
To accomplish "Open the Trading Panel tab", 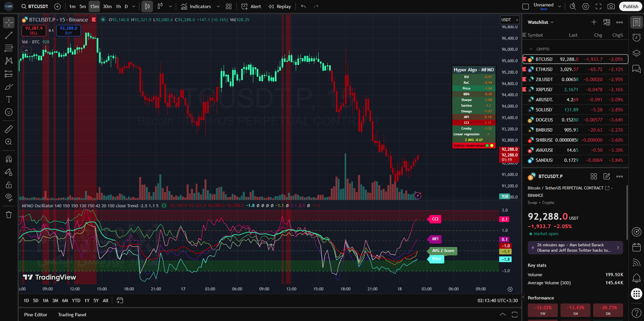I will [72, 315].
